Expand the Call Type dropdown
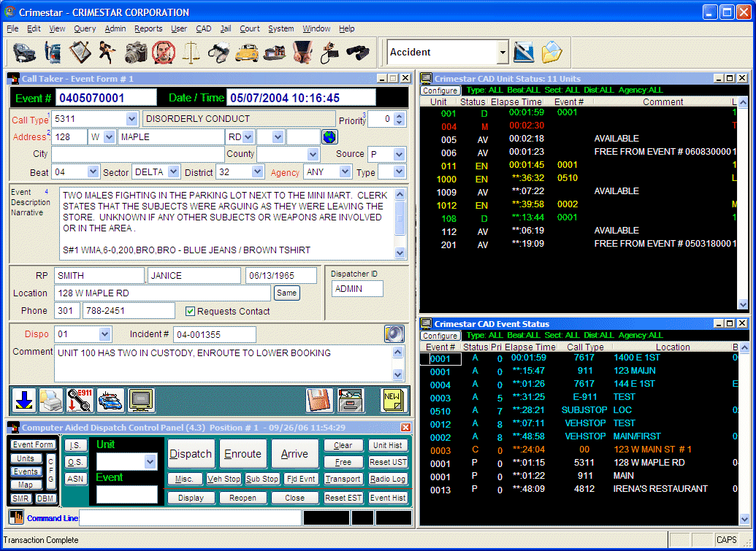The image size is (756, 551). (x=131, y=119)
